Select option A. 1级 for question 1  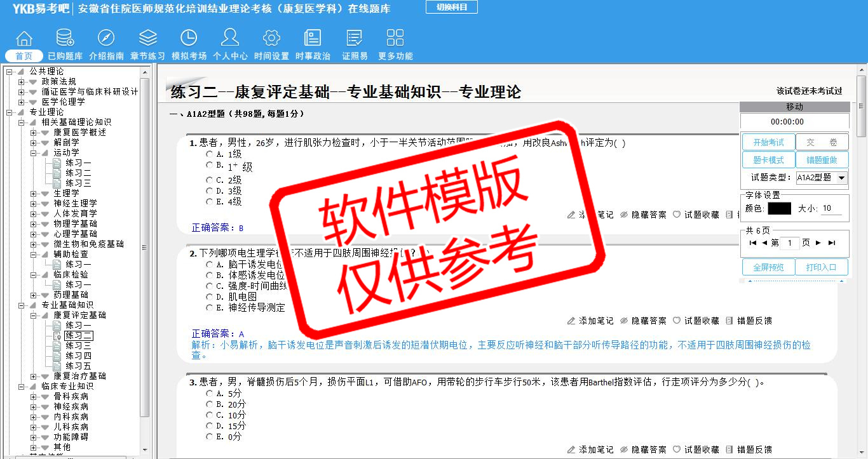point(210,154)
